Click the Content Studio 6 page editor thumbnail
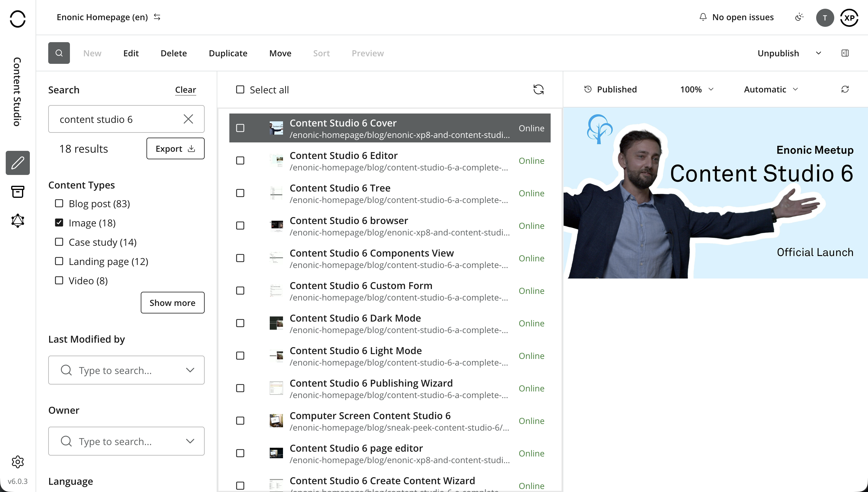868x492 pixels. tap(276, 453)
